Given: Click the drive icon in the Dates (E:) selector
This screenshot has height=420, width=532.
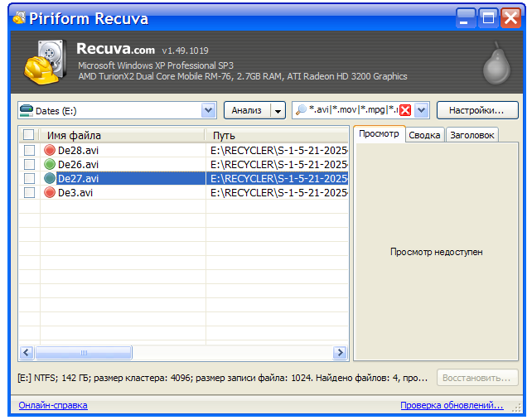Looking at the screenshot, I should (27, 110).
